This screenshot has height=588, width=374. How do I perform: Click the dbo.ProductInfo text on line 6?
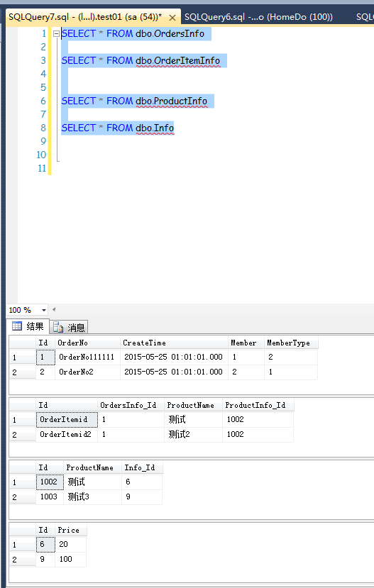click(172, 101)
